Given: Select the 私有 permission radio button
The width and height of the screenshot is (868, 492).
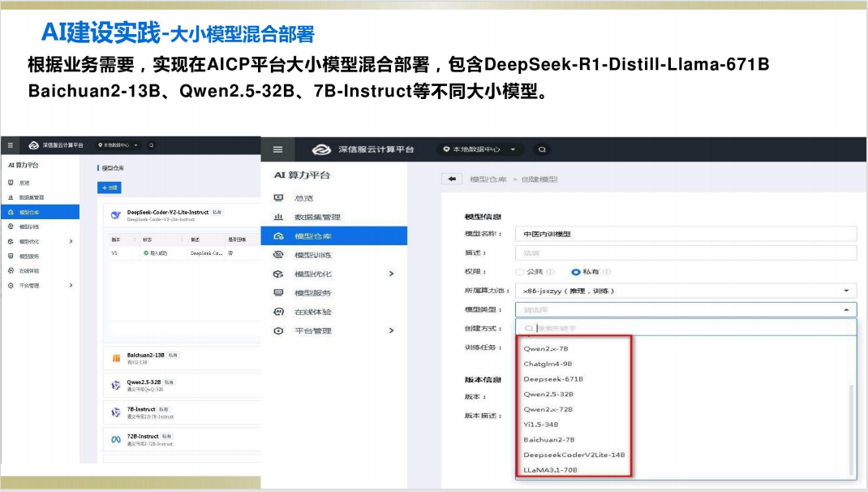Looking at the screenshot, I should 576,272.
